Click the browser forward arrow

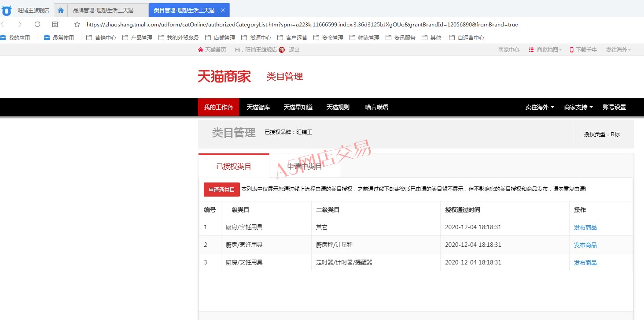pyautogui.click(x=20, y=24)
